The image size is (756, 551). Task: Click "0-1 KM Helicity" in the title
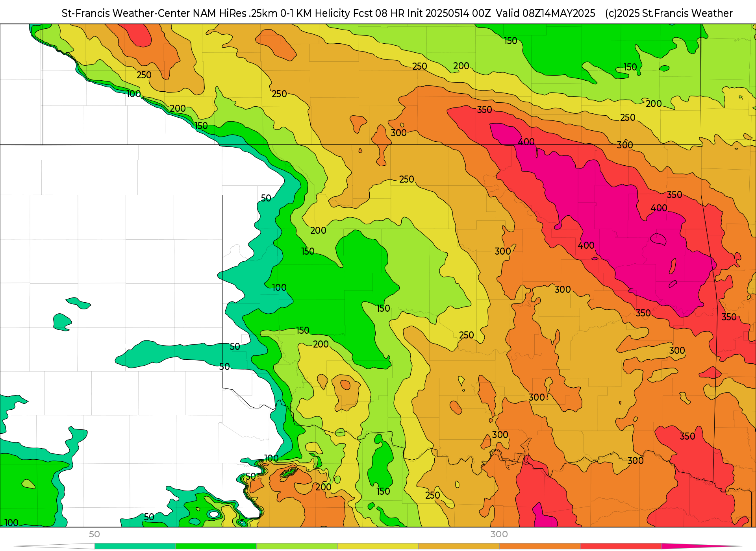click(315, 13)
